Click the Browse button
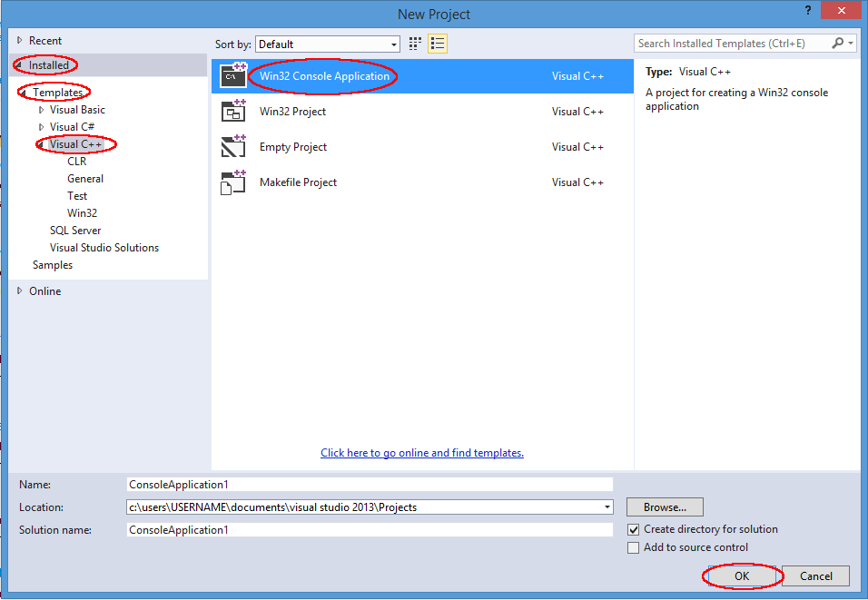The width and height of the screenshot is (868, 600). click(665, 507)
